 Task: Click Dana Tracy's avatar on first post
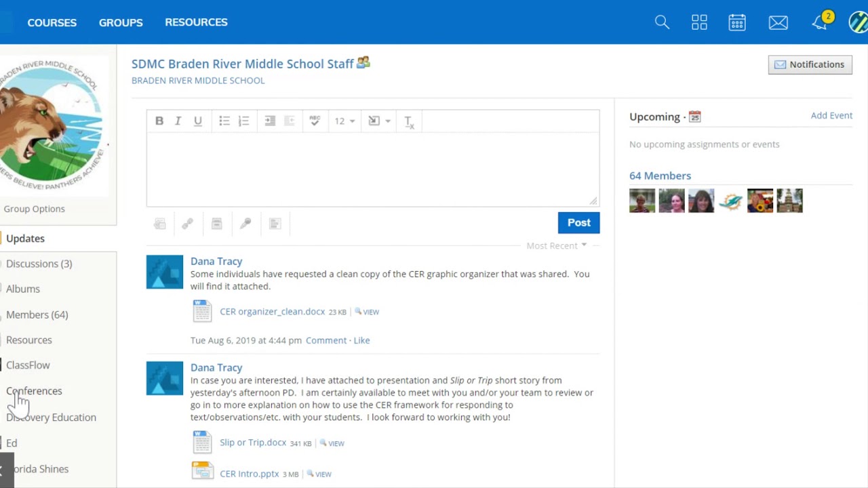[x=165, y=272]
